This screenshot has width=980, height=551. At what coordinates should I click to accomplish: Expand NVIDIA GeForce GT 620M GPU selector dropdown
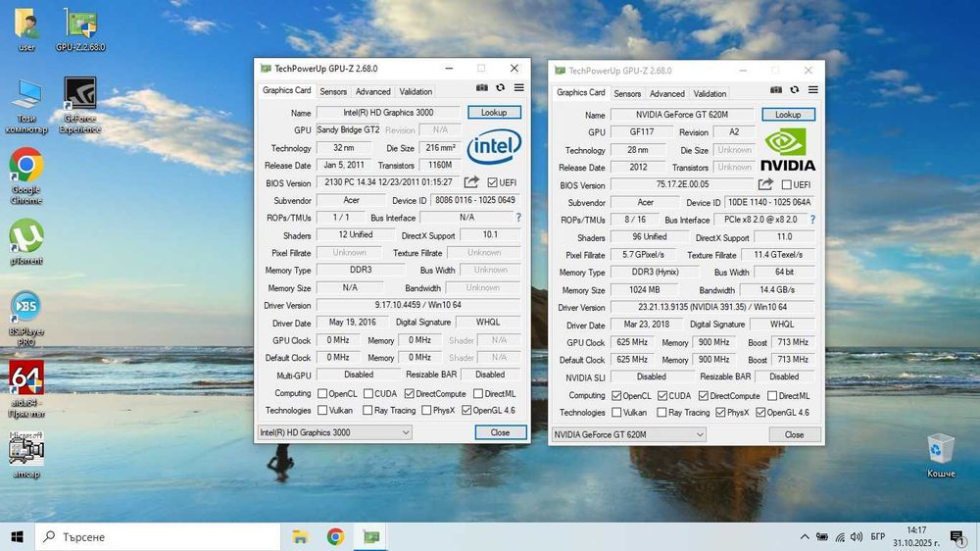point(629,434)
